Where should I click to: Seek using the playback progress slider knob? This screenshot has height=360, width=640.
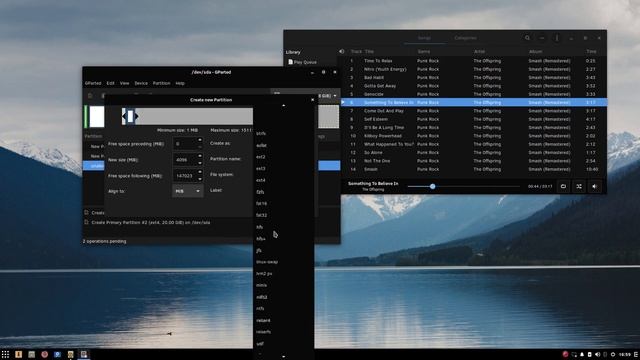[x=432, y=187]
